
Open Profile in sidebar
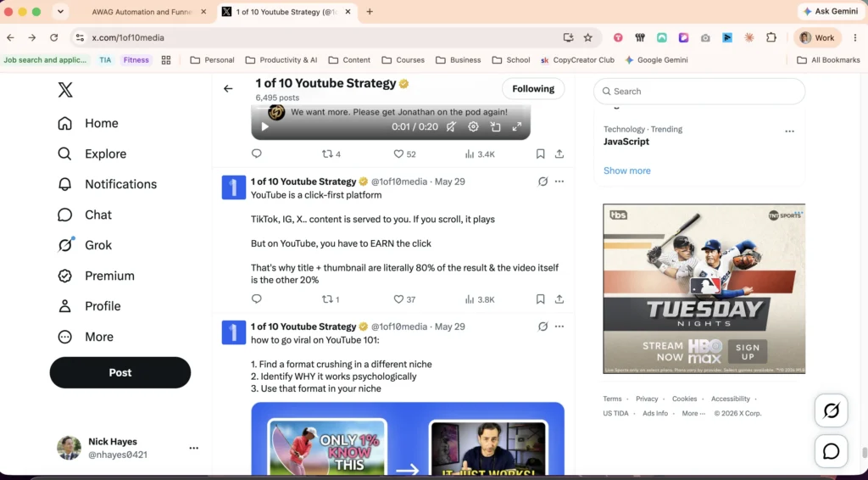click(89, 306)
